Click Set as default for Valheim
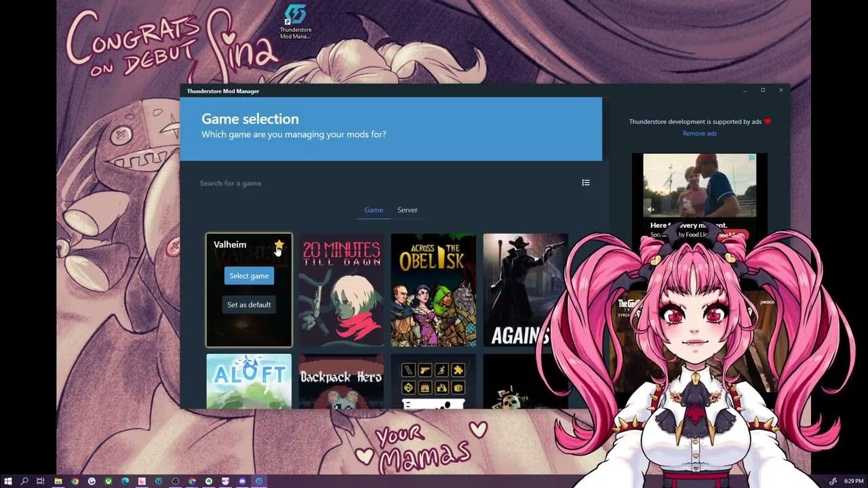Screen dimensions: 868x488 pyautogui.click(x=249, y=305)
